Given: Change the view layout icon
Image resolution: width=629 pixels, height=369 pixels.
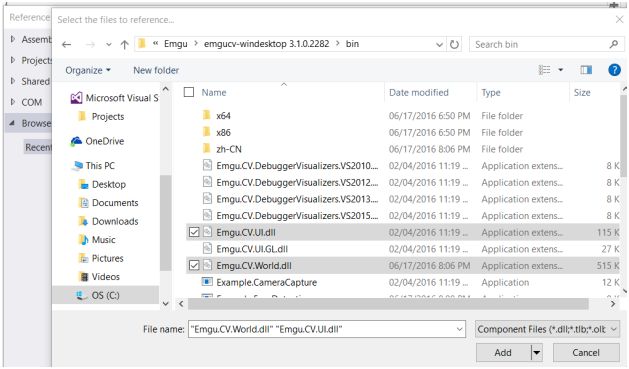Looking at the screenshot, I should [544, 70].
